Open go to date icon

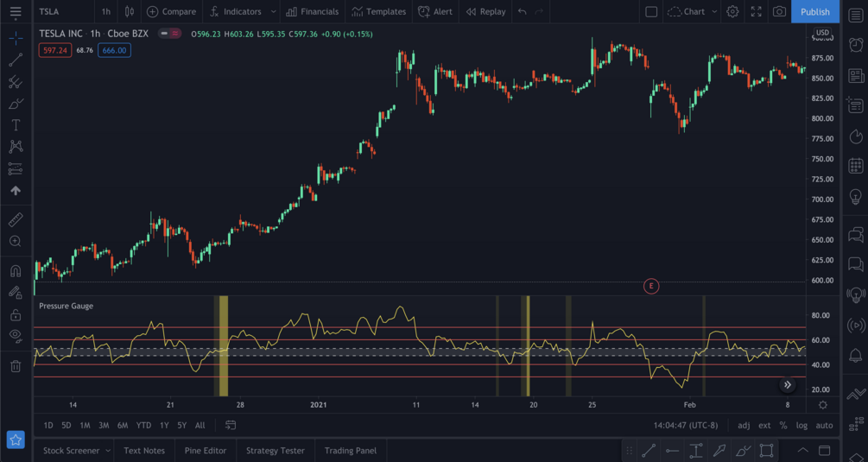(231, 426)
